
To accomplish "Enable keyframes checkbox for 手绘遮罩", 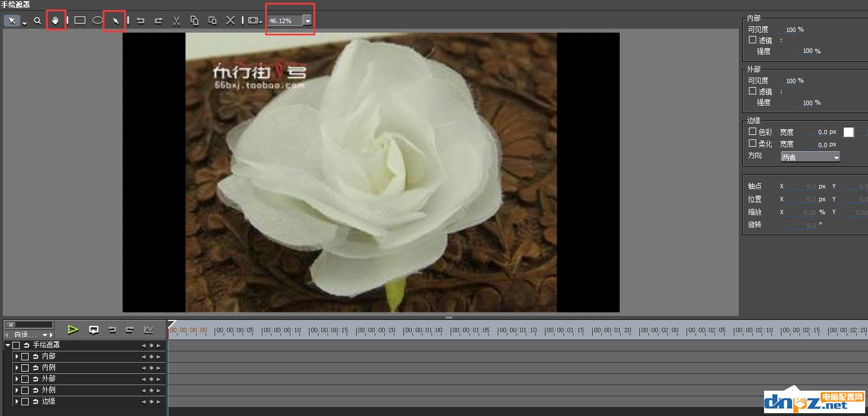I will pos(16,345).
